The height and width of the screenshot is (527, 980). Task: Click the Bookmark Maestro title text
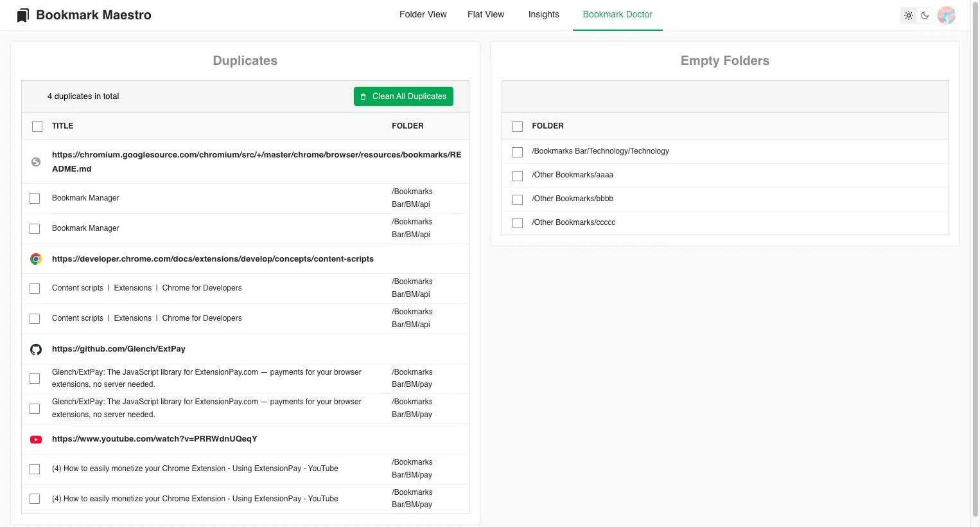pos(94,15)
